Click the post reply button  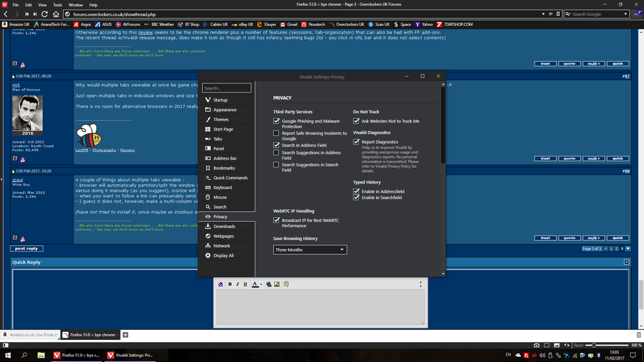26,249
